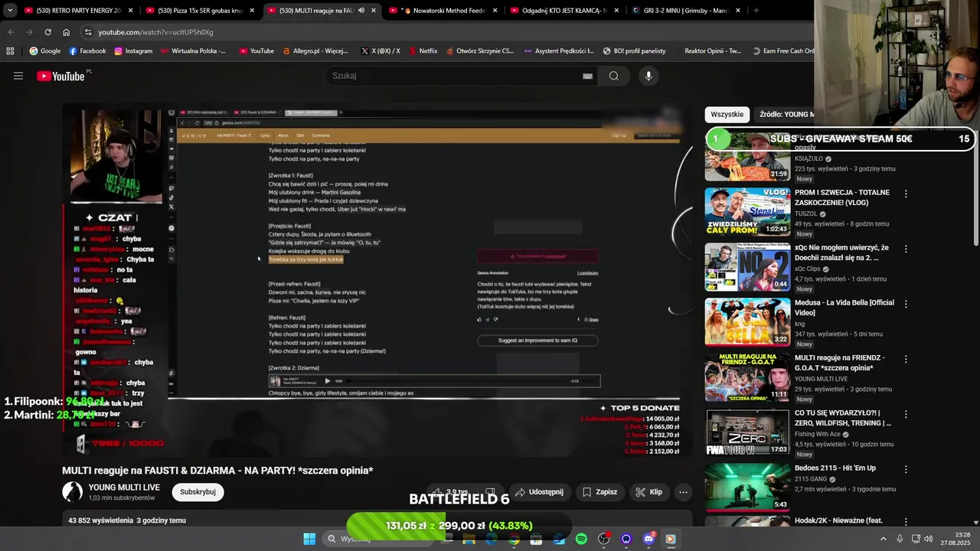Open more actions menu under the video

pos(683,492)
